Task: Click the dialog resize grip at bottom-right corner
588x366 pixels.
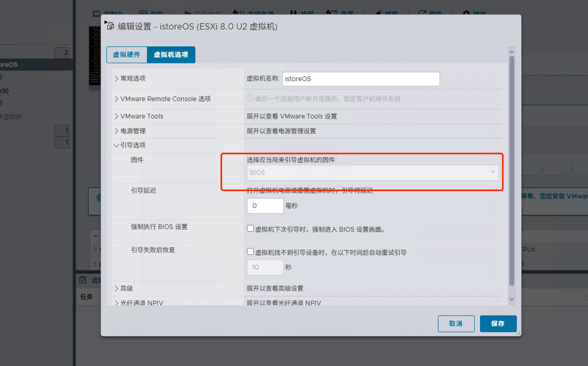Action: pos(518,333)
